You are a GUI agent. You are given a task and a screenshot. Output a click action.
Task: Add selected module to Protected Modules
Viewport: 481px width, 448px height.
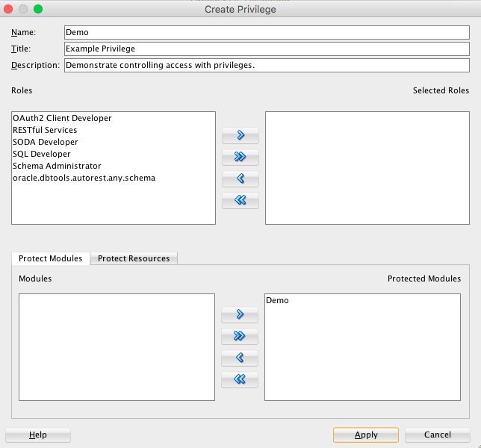pos(240,314)
